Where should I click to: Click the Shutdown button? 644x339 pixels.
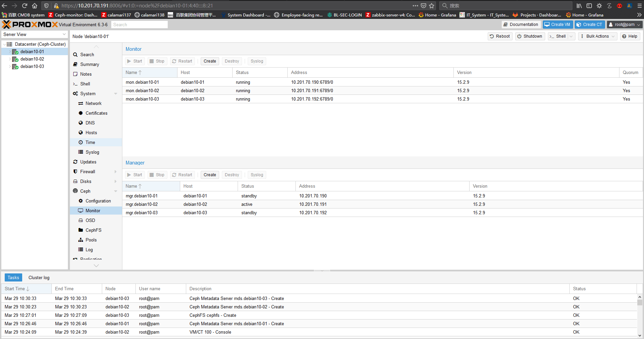530,36
